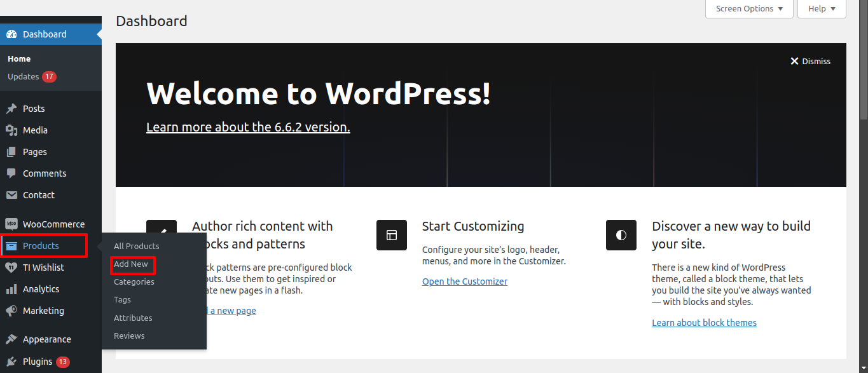
Task: Click the Contact envelope icon
Action: pos(11,195)
